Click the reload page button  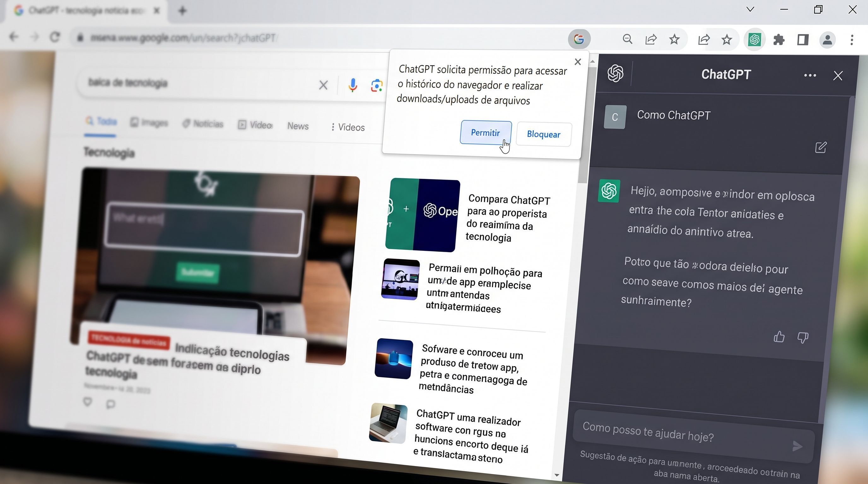click(x=55, y=36)
